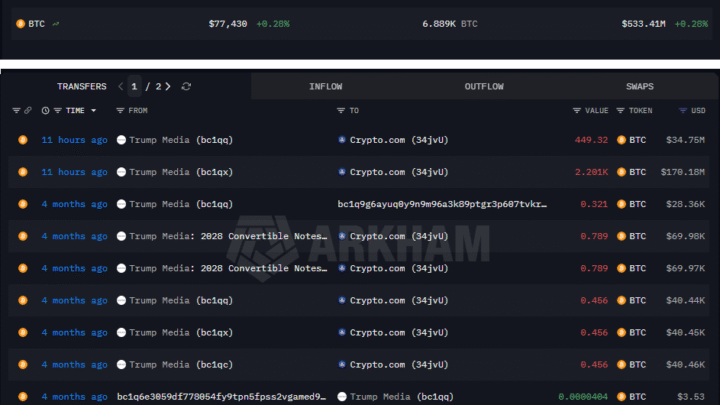Click the TIME column header label
The width and height of the screenshot is (720, 405).
75,111
